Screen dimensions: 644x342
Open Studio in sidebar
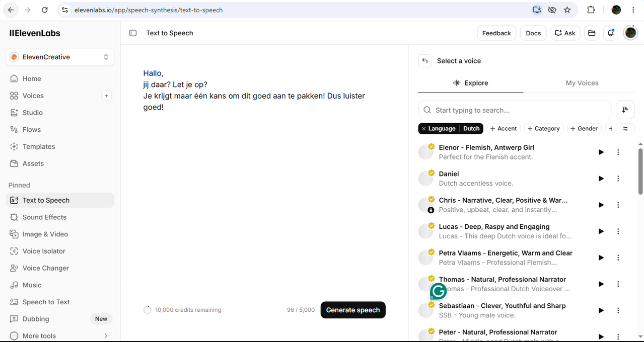pyautogui.click(x=60, y=113)
